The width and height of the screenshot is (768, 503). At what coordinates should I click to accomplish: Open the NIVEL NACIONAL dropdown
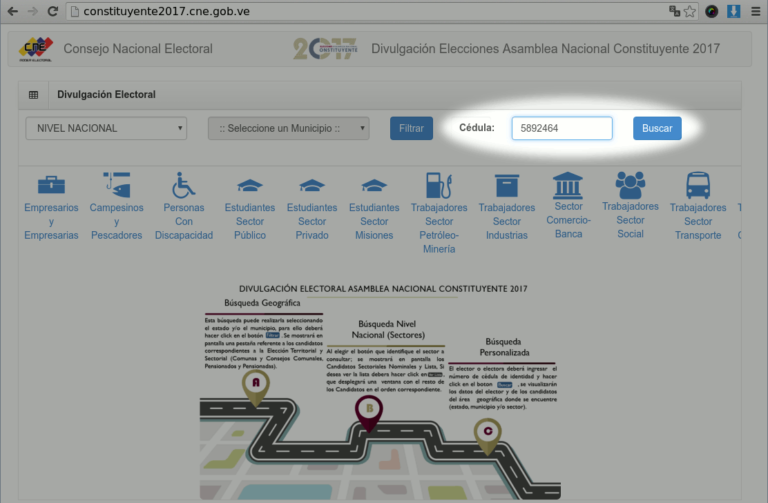(106, 128)
